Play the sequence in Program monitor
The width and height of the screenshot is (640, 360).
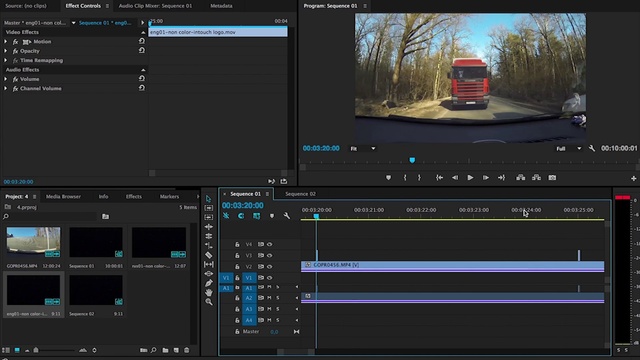tap(470, 178)
